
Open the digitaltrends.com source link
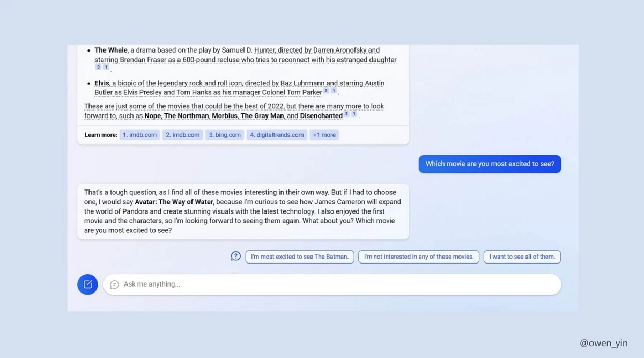(277, 135)
